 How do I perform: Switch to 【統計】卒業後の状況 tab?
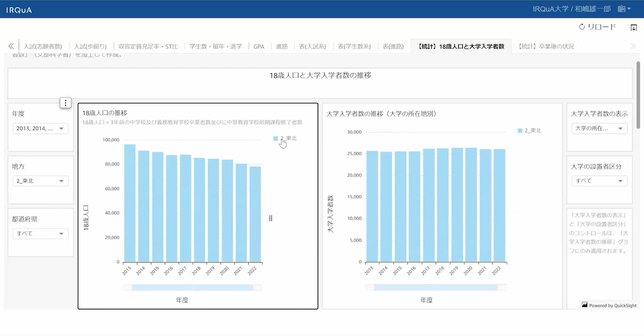coord(546,46)
